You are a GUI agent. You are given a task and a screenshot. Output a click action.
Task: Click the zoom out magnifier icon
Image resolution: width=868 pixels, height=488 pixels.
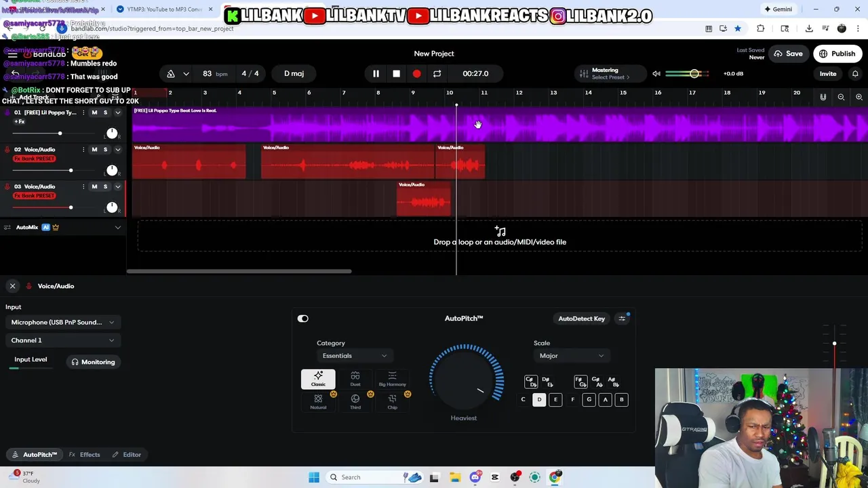point(841,97)
